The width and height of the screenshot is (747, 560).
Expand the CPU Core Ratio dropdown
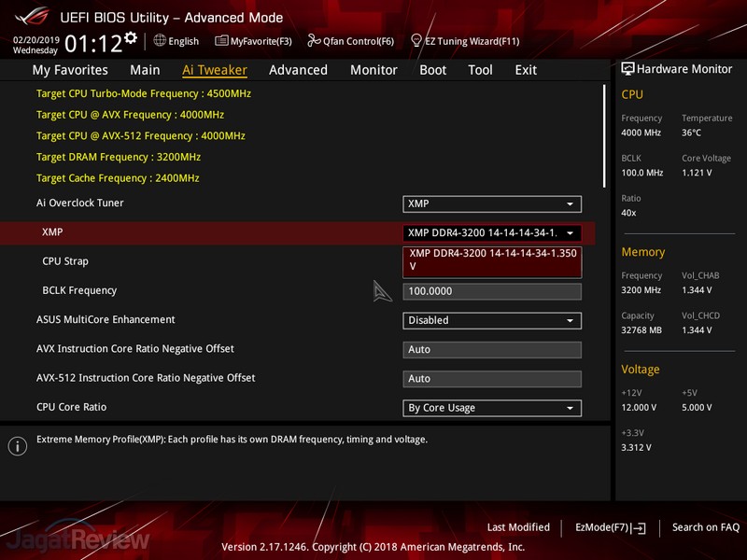coord(492,408)
